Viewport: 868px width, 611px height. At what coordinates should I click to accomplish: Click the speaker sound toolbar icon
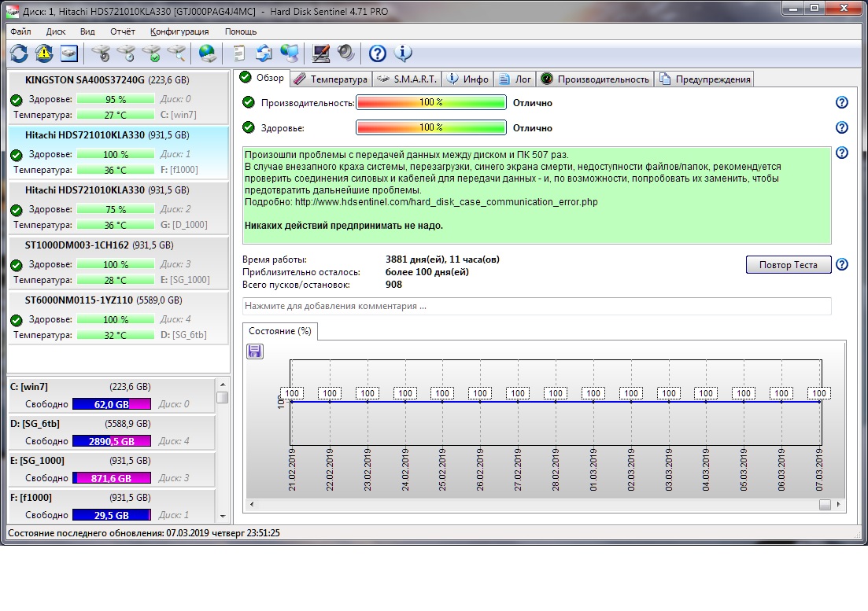point(346,53)
